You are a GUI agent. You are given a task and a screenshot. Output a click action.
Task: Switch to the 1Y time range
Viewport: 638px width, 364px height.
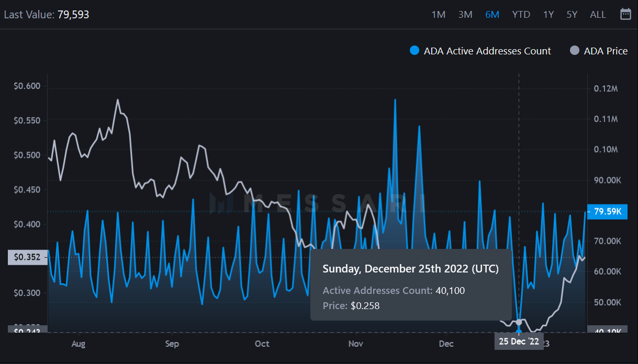pyautogui.click(x=549, y=15)
